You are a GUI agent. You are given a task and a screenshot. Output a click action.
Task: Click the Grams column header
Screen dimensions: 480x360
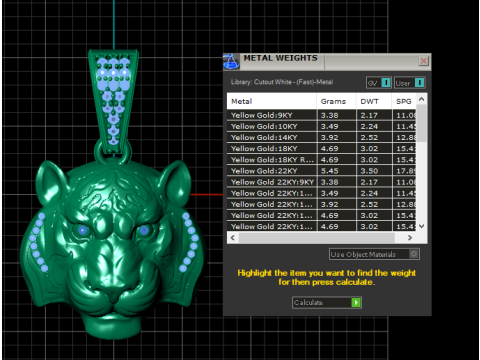[336, 101]
